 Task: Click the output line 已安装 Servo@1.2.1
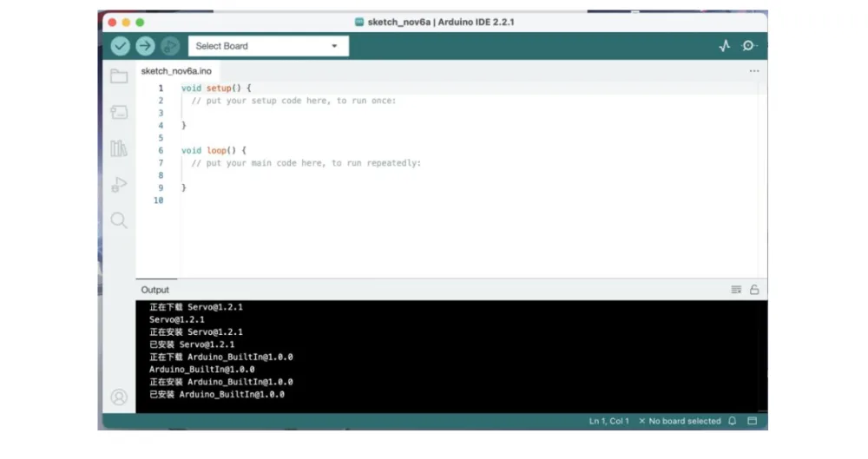tap(192, 344)
